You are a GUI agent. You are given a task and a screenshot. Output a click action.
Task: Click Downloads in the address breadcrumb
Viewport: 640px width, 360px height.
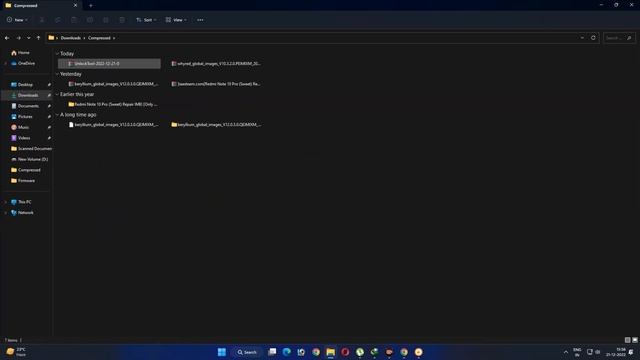point(71,38)
